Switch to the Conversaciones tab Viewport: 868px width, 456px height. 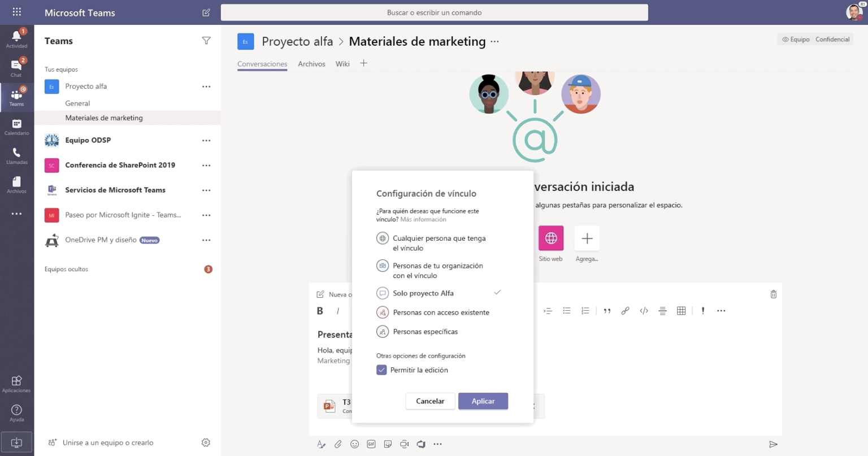262,64
